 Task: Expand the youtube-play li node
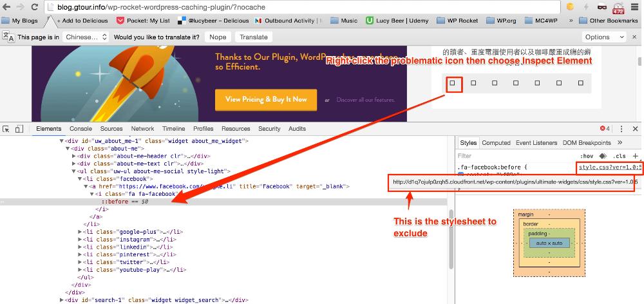tap(80, 270)
